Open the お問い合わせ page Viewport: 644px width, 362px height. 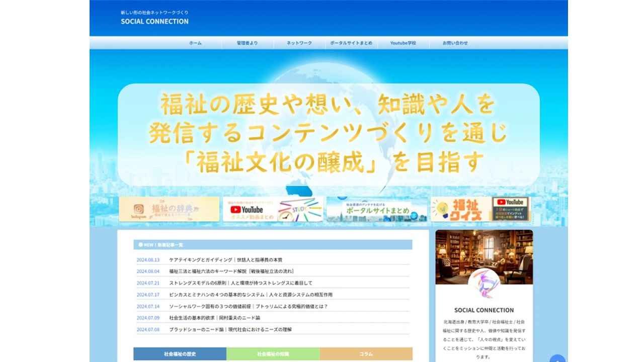click(x=455, y=43)
